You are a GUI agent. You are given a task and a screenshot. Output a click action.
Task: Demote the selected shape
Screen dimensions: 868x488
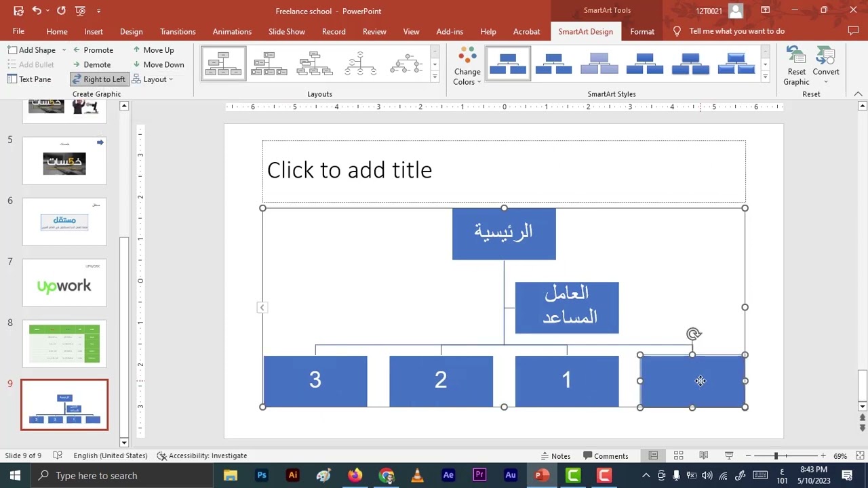(x=91, y=64)
